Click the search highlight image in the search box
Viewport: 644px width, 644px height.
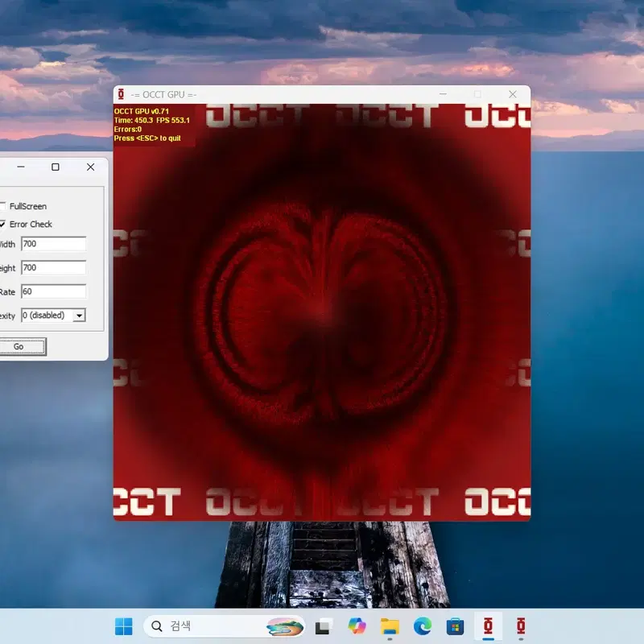pos(285,626)
